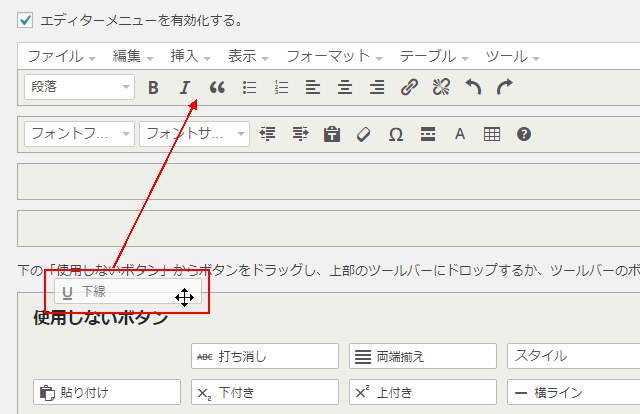The image size is (640, 414).
Task: Click the dragged 下線 underline button
Action: click(x=128, y=292)
